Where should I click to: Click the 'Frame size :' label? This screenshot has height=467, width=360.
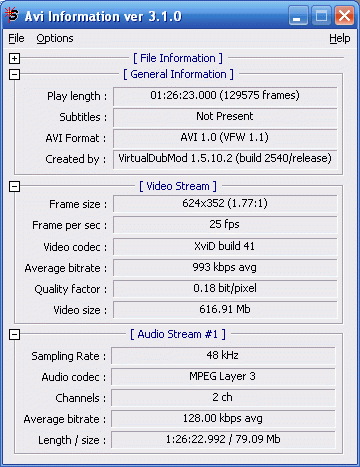[x=78, y=204]
